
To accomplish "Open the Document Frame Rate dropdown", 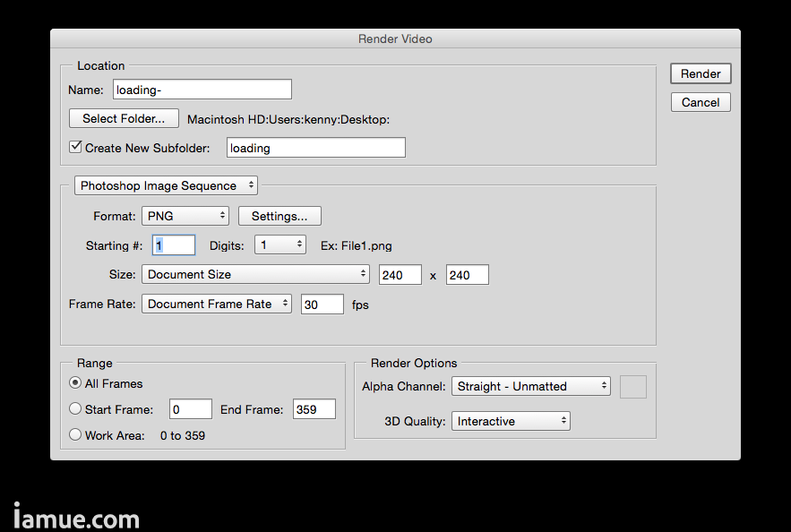I will click(217, 305).
